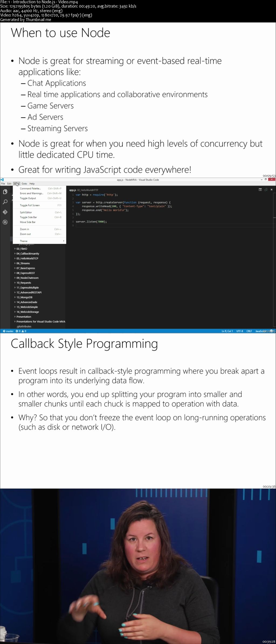Open the Help menu
Image resolution: width=276 pixels, height=644 pixels.
click(32, 183)
